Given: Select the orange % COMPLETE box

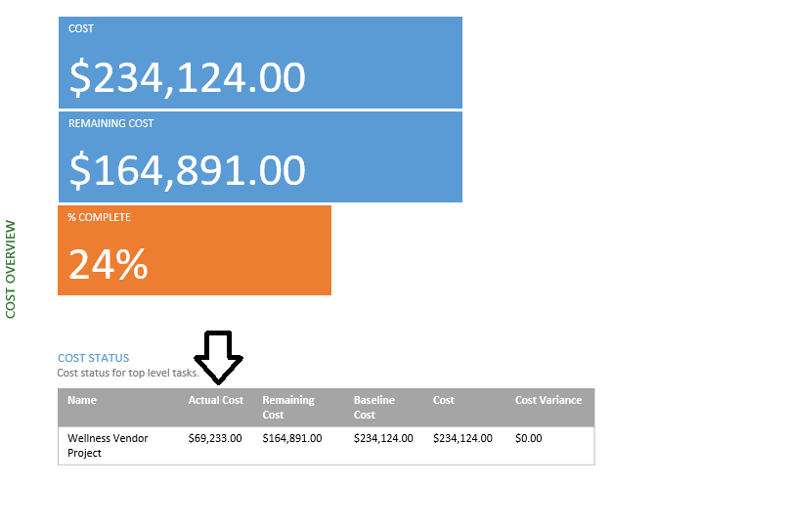Looking at the screenshot, I should [x=195, y=250].
